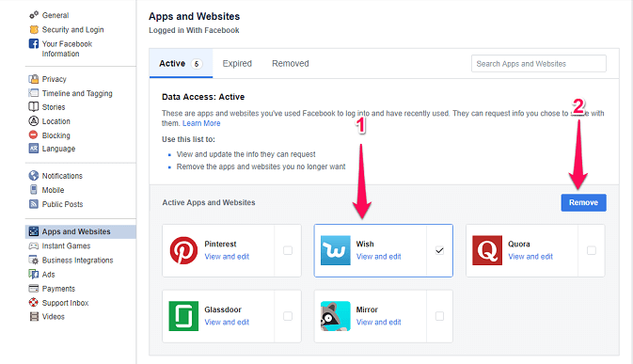Switch to the Active tab
This screenshot has width=633, height=364.
point(181,63)
